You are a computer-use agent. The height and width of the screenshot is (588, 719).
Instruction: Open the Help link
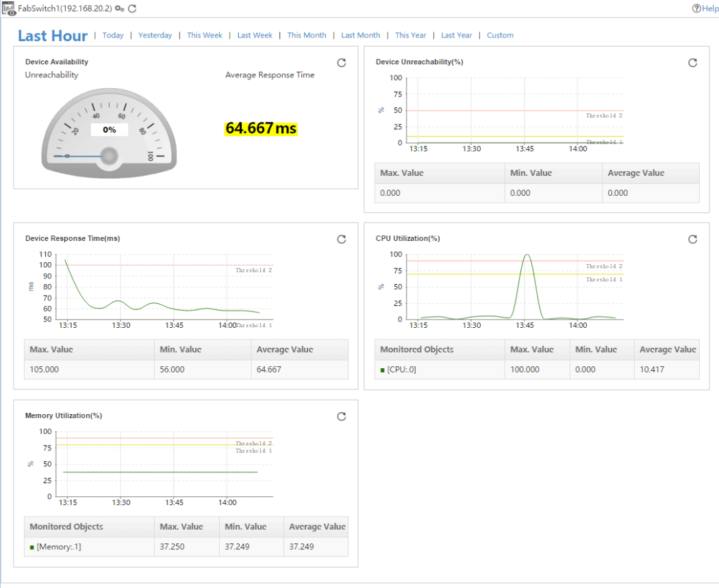point(705,8)
